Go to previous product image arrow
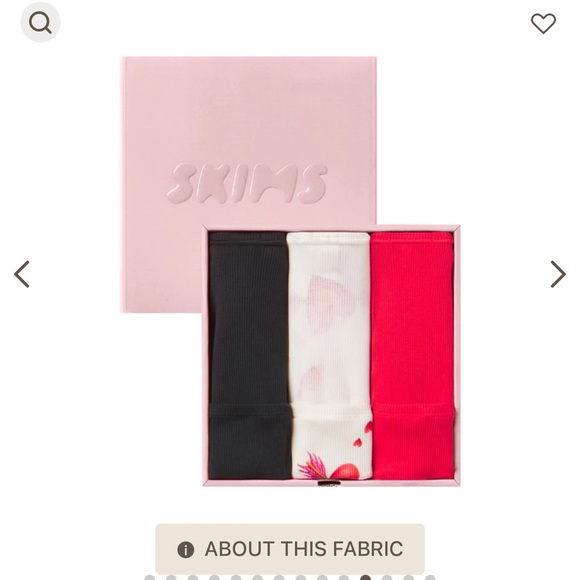 click(x=22, y=274)
